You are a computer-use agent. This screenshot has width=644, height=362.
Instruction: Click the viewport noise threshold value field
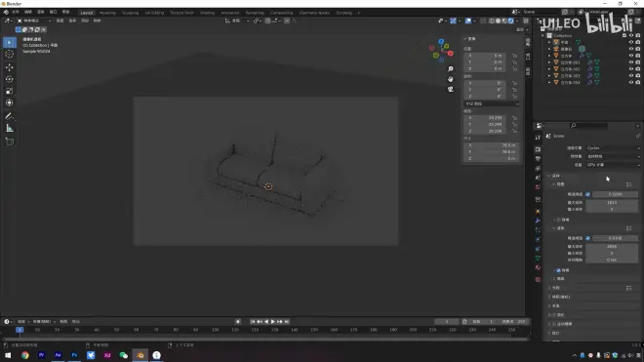[616, 194]
